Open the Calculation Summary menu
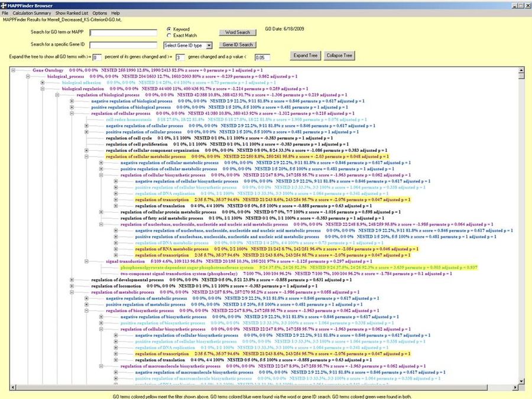This screenshot has width=532, height=399. coord(31,13)
